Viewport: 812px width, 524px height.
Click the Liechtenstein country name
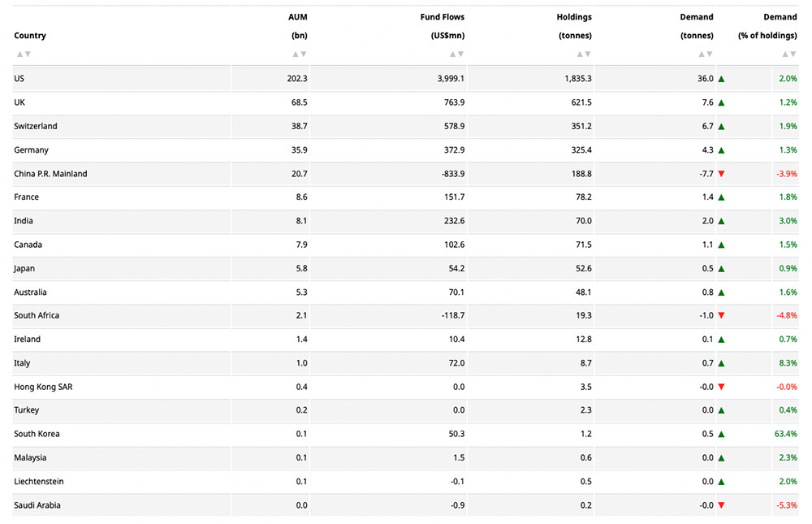[38, 482]
